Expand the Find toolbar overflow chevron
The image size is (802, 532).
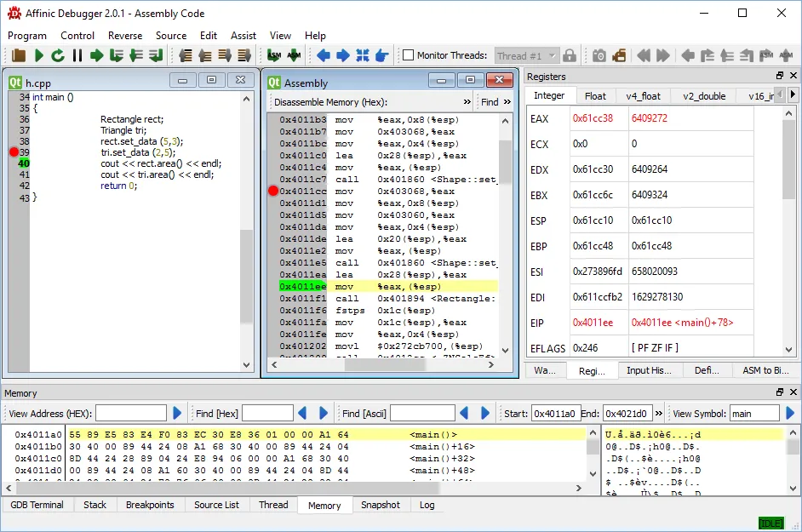tap(507, 102)
